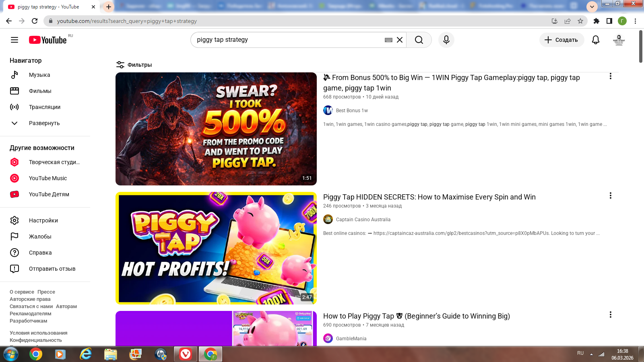The image size is (644, 362).
Task: Open Настройки in the sidebar
Action: (x=43, y=220)
